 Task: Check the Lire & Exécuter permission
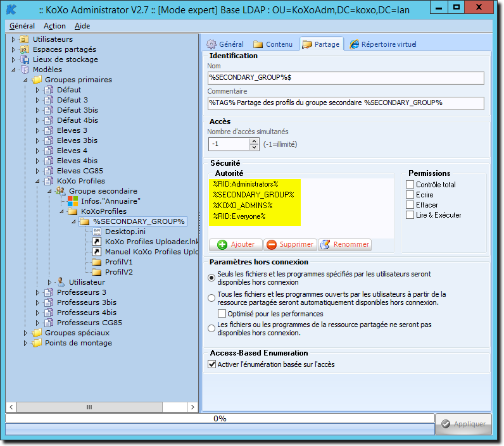410,215
